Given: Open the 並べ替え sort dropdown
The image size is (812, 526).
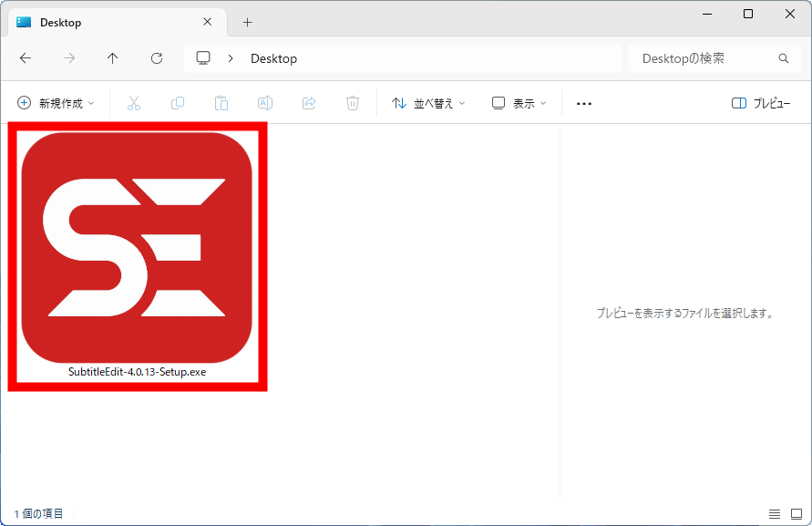Looking at the screenshot, I should tap(428, 103).
